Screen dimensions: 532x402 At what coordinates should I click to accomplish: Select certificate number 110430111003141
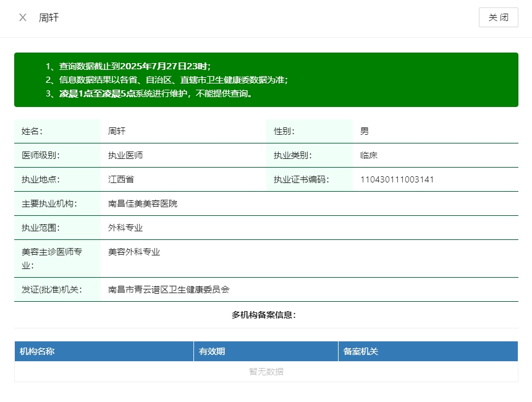click(x=397, y=179)
